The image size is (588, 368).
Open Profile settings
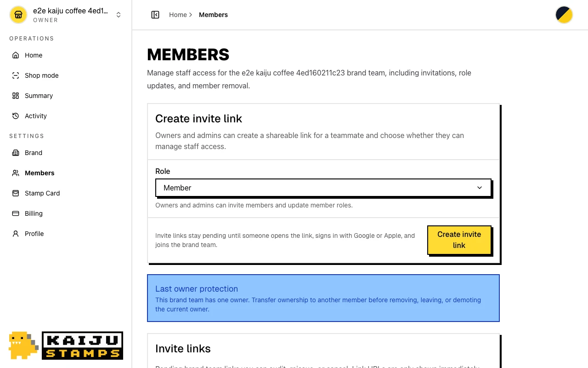coord(66,234)
